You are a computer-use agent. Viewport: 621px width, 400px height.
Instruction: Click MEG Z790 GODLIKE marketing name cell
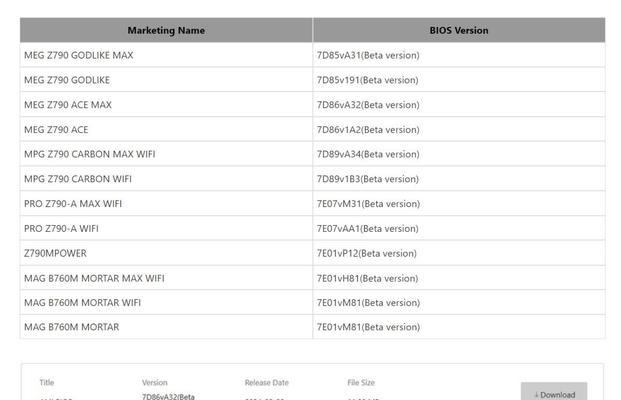(166, 80)
